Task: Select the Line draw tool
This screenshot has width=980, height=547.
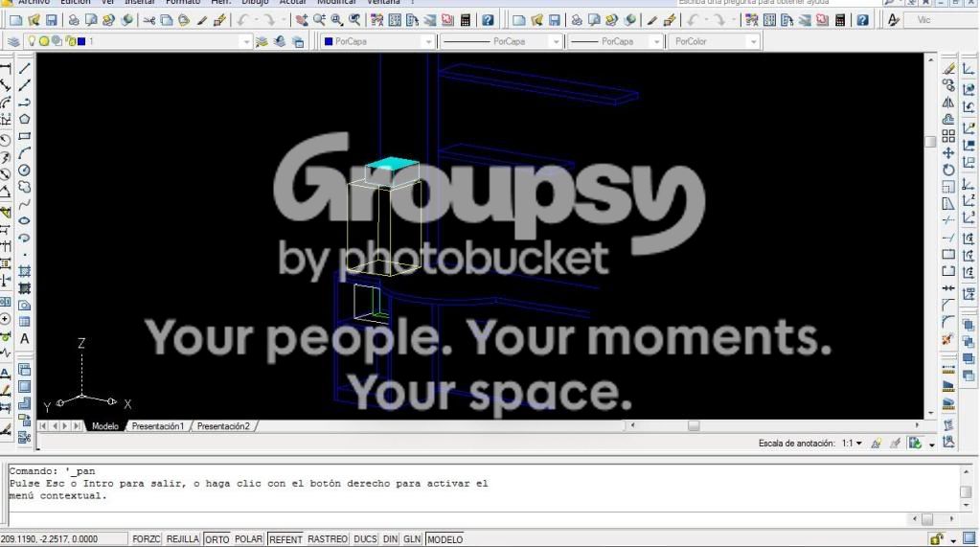Action: coord(24,68)
